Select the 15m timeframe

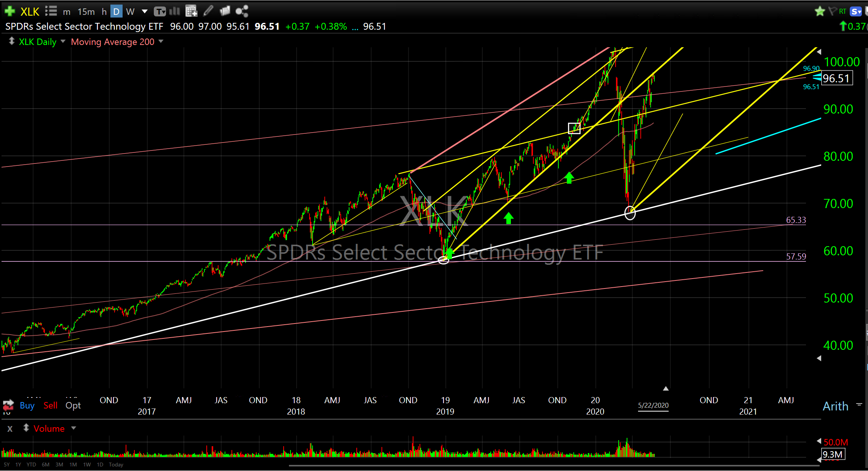coord(86,11)
